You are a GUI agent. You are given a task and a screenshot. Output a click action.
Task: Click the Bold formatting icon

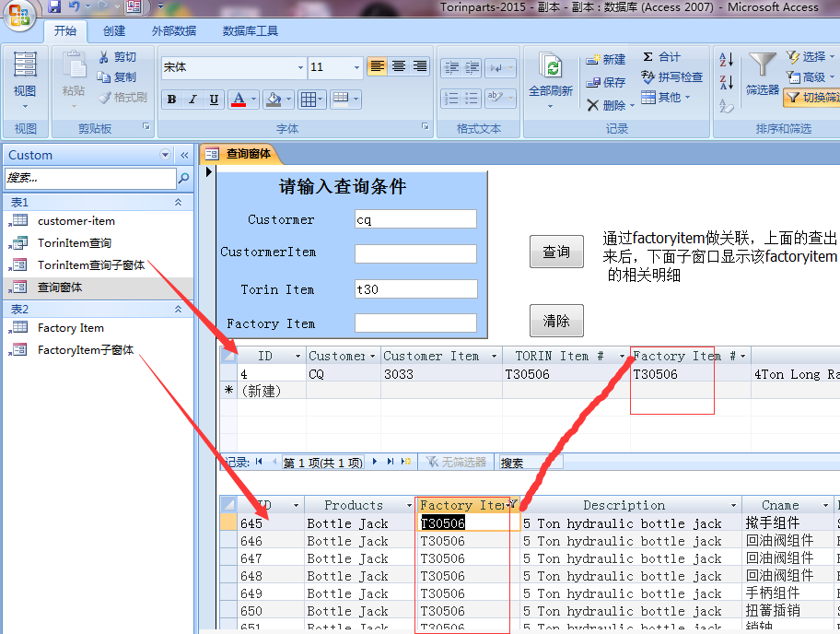(x=171, y=100)
